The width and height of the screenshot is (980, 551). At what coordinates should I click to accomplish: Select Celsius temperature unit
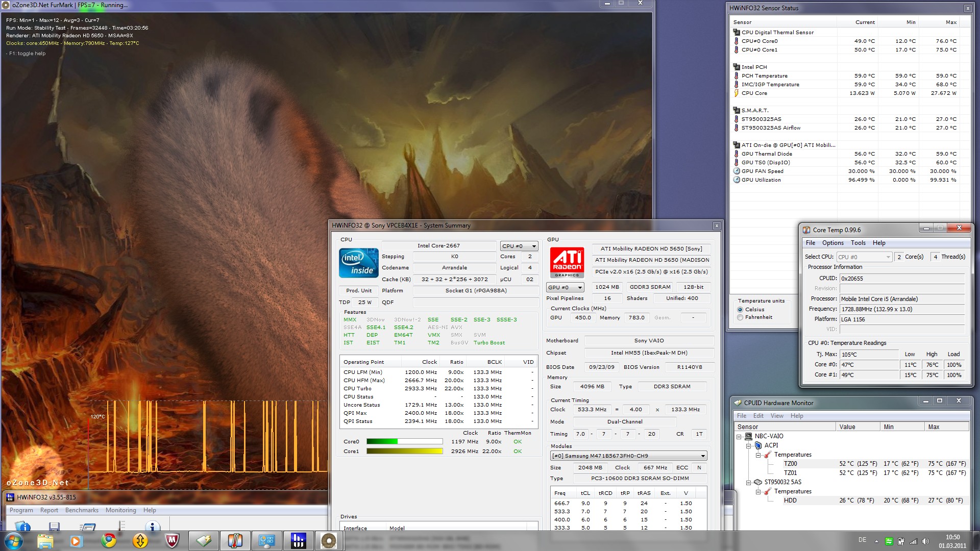coord(740,310)
